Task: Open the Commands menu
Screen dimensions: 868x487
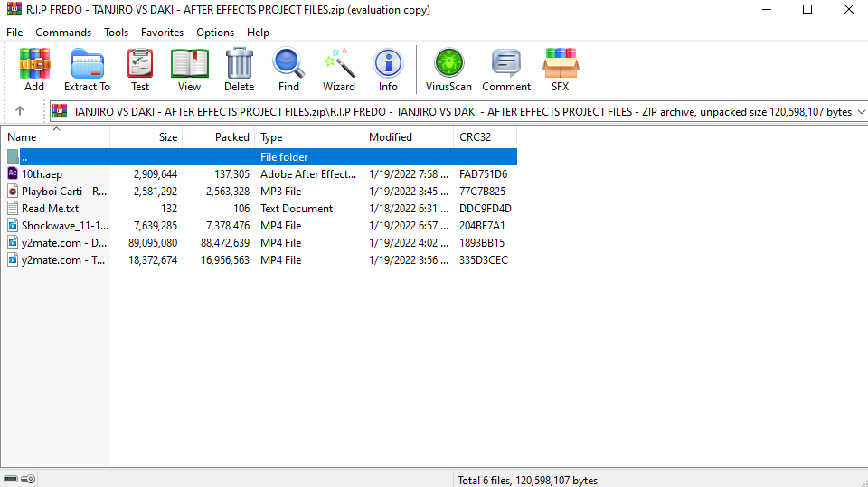Action: coord(63,33)
